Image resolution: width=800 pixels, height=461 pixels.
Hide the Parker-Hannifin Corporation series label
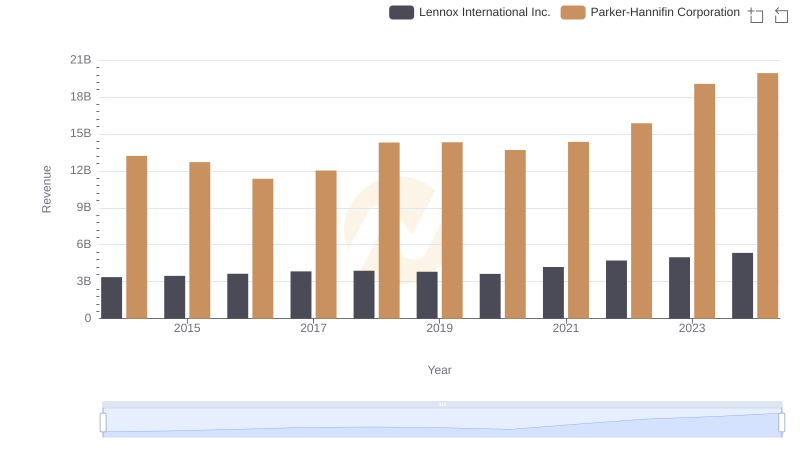click(665, 12)
